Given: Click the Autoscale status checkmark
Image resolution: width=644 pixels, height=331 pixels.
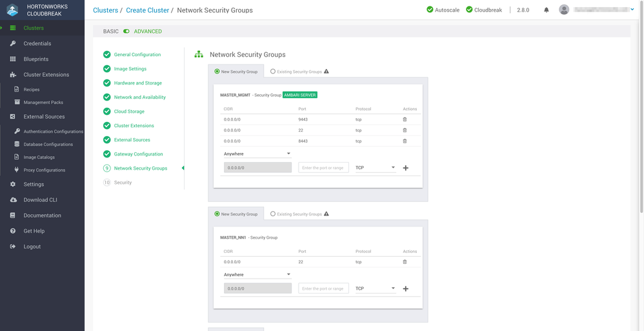Looking at the screenshot, I should coord(430,10).
